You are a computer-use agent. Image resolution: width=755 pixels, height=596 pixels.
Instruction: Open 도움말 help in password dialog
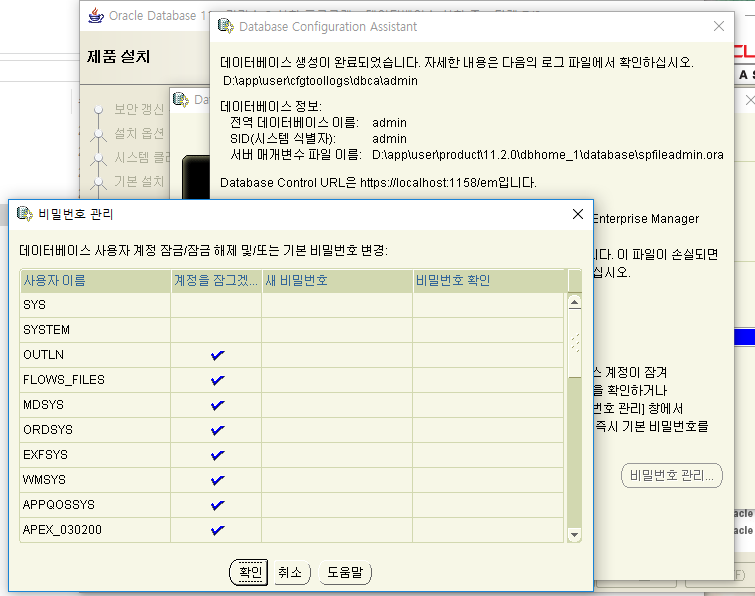[345, 572]
